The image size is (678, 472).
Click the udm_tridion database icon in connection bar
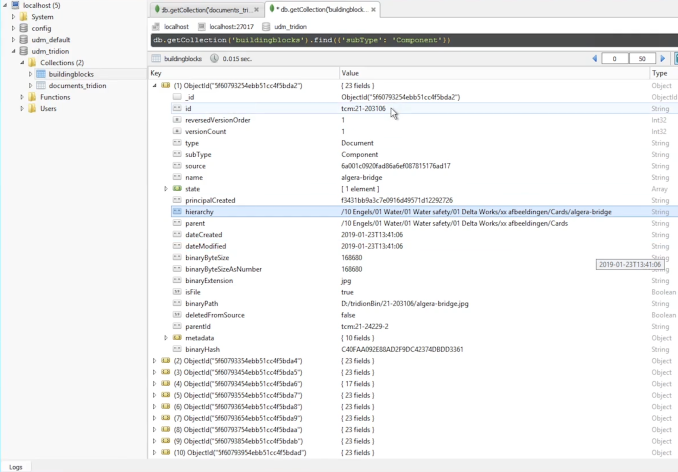tap(266, 27)
